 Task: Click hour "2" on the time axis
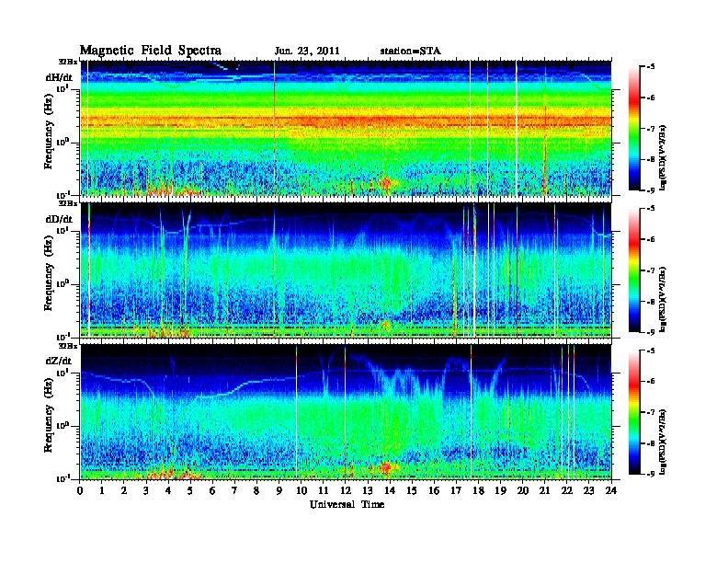[x=124, y=490]
